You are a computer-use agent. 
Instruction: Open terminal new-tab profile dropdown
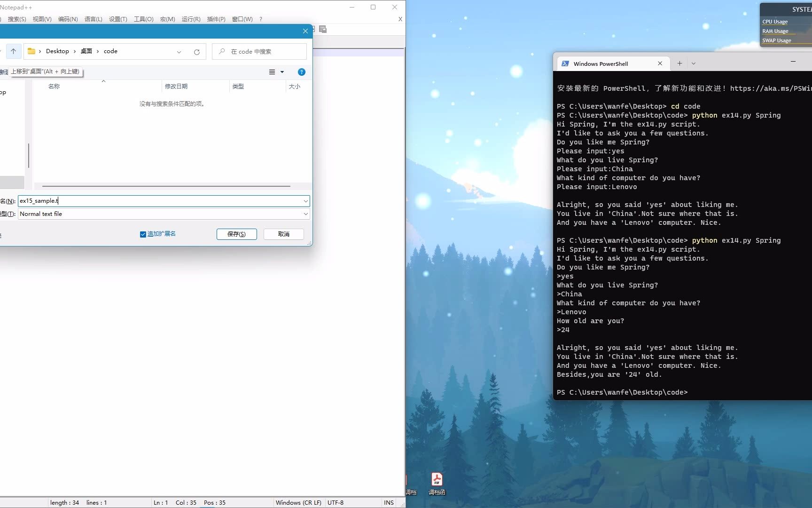(x=694, y=63)
